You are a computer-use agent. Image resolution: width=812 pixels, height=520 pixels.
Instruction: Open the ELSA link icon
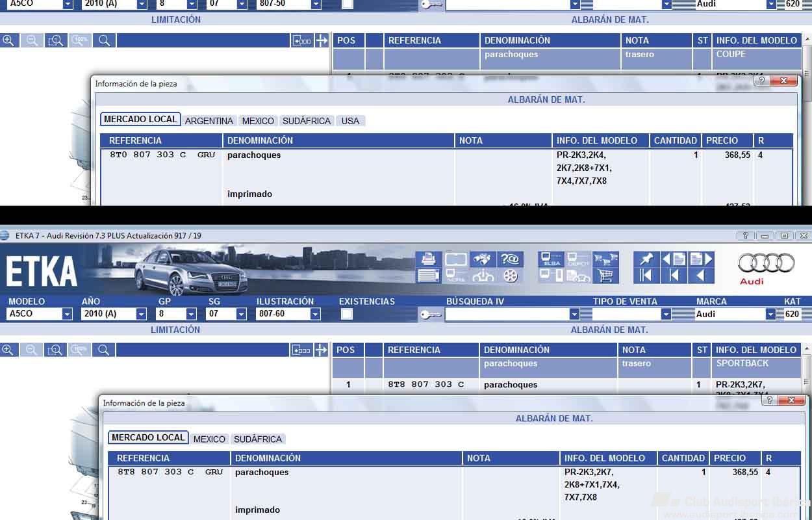(551, 259)
